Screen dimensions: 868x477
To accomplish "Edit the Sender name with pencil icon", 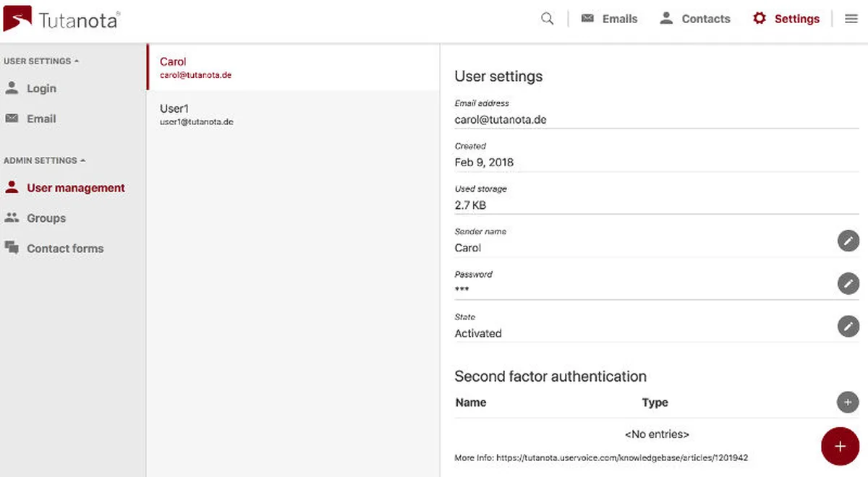I will [848, 241].
